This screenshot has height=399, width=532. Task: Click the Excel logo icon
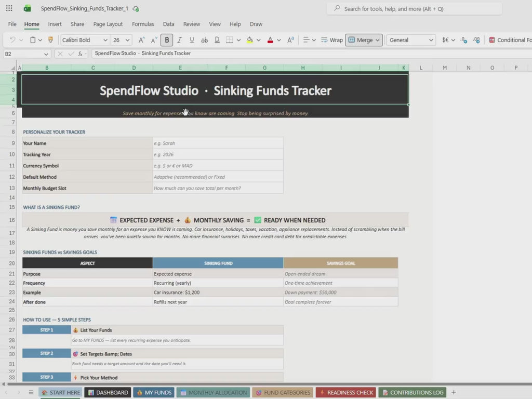coord(28,8)
